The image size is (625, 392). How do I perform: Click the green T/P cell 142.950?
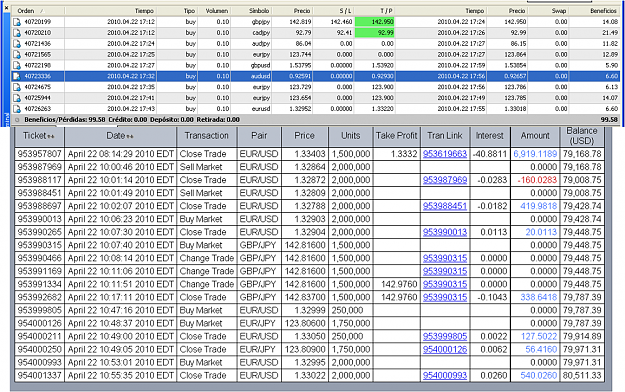tap(375, 22)
